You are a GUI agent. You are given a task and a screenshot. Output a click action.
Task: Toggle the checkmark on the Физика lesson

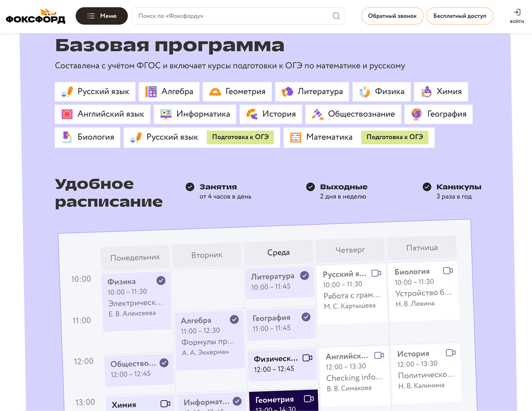point(161,281)
